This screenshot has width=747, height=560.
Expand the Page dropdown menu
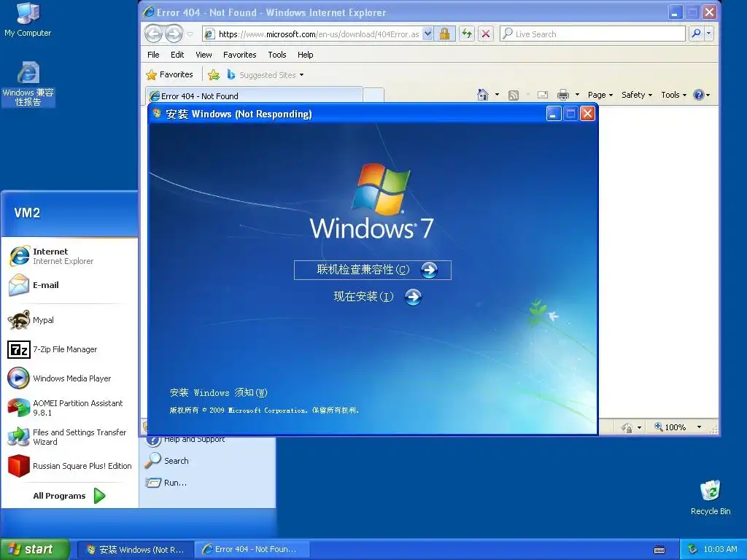(x=600, y=95)
